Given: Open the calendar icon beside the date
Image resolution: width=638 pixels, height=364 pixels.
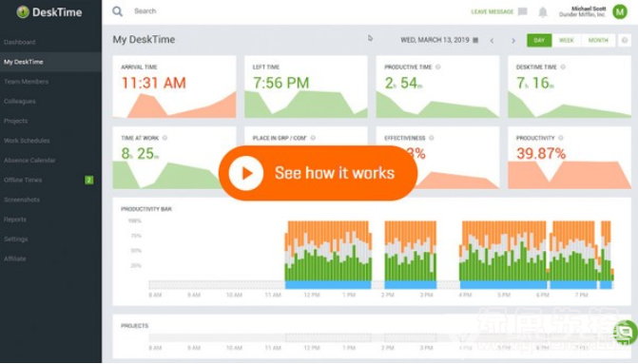Looking at the screenshot, I should 475,40.
